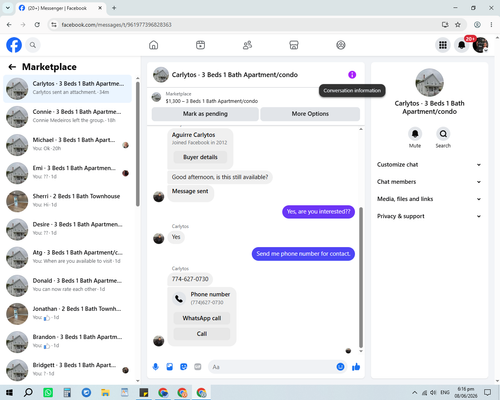Bookmark this tab with the star icon
Viewport: 500px width, 400px height.
(458, 25)
